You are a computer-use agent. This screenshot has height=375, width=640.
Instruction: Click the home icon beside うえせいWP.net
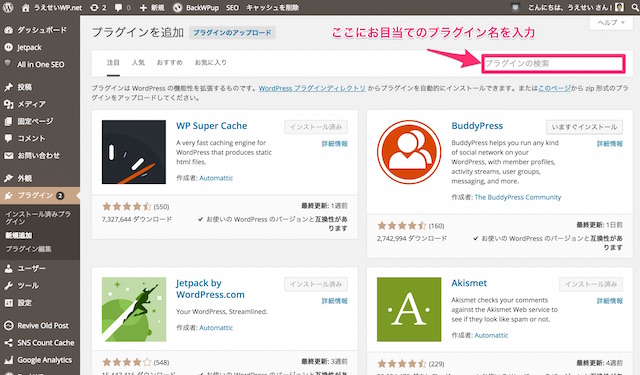[x=25, y=7]
